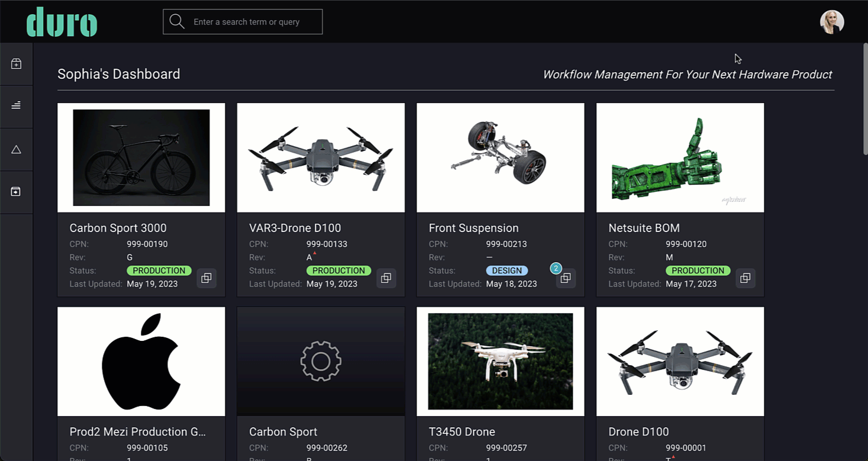Screen dimensions: 868x461
Task: Click the May 19, 2023 date on Carbon Sport 3000
Action: click(x=152, y=284)
